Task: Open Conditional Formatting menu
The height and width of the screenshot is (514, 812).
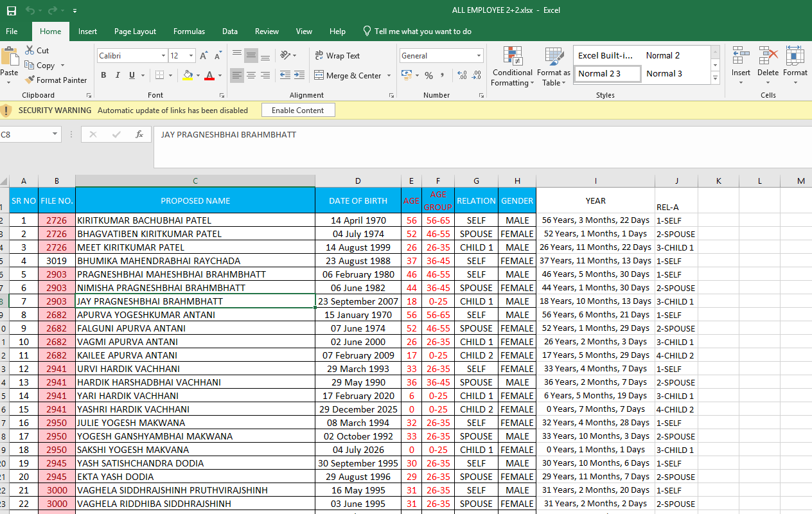Action: (x=512, y=67)
